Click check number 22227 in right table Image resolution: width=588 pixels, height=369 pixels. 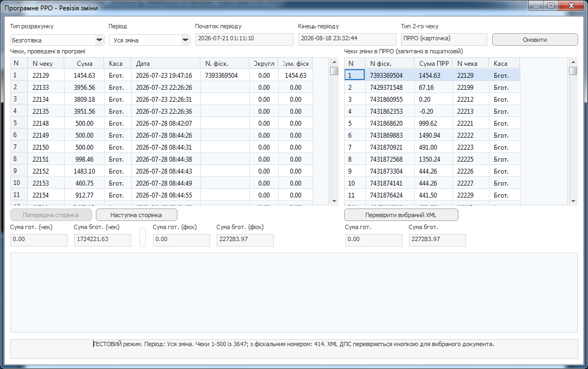pyautogui.click(x=470, y=183)
